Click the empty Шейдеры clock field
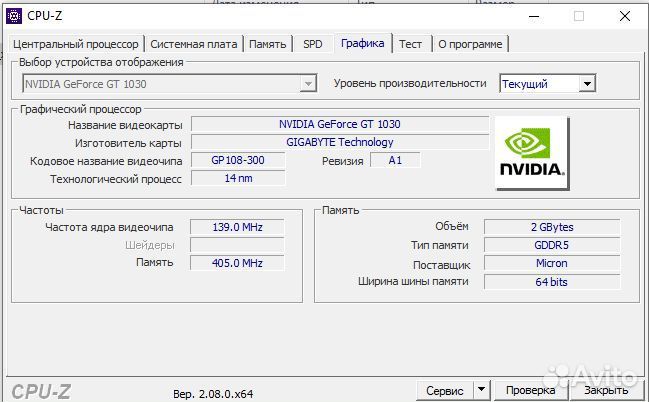 point(237,245)
